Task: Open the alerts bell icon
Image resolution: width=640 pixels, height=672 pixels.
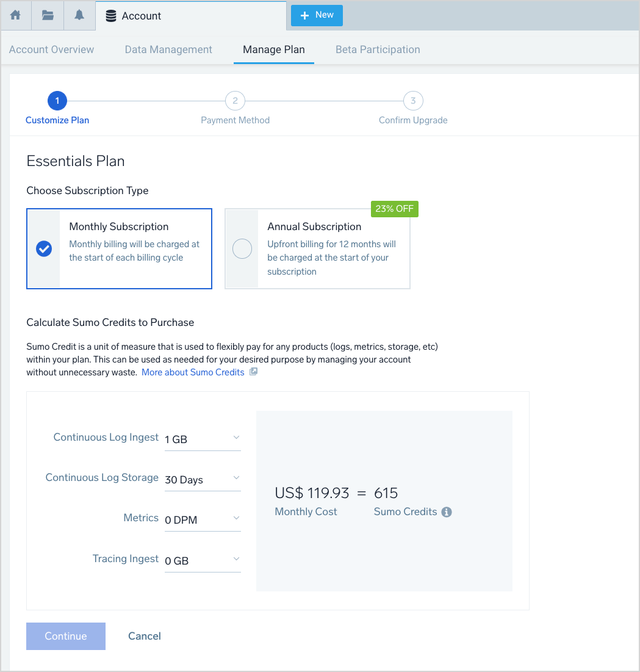Action: point(79,16)
